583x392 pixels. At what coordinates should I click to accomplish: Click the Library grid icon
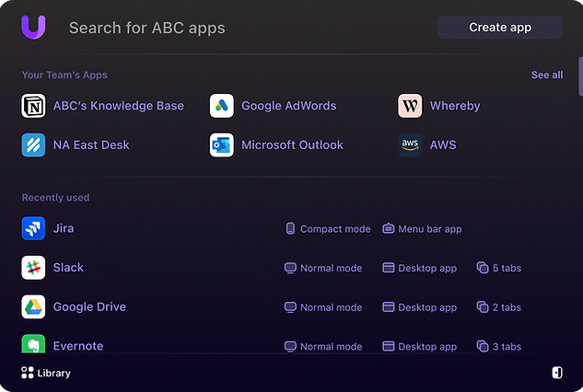(28, 373)
